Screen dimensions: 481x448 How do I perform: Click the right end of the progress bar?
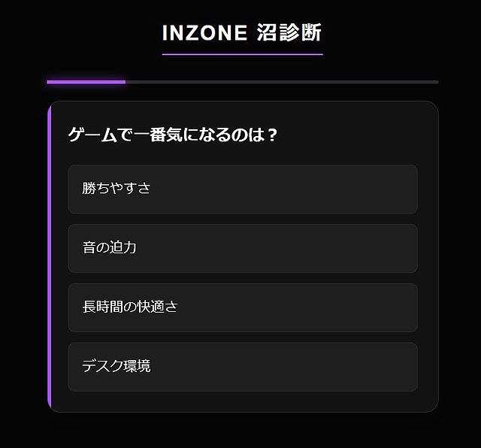(x=435, y=81)
